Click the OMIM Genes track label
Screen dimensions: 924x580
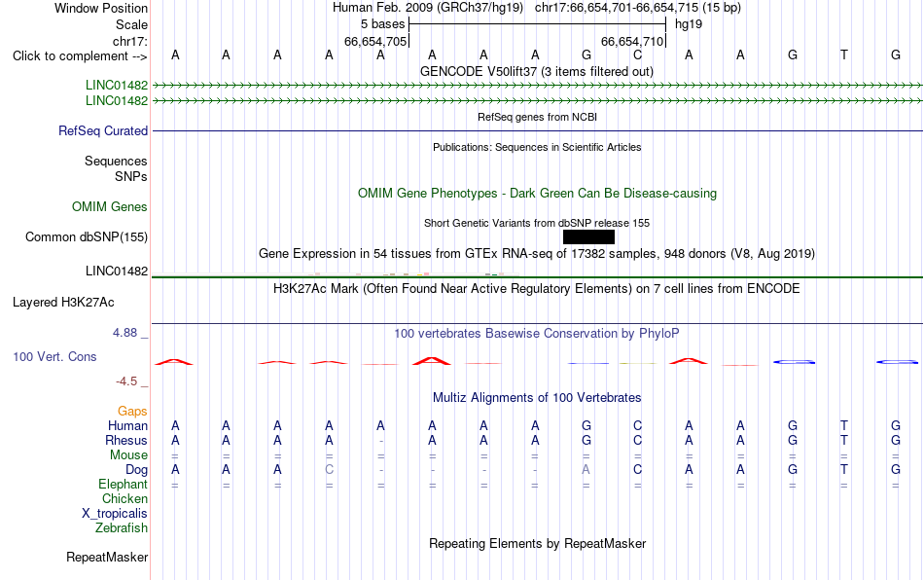pos(109,207)
